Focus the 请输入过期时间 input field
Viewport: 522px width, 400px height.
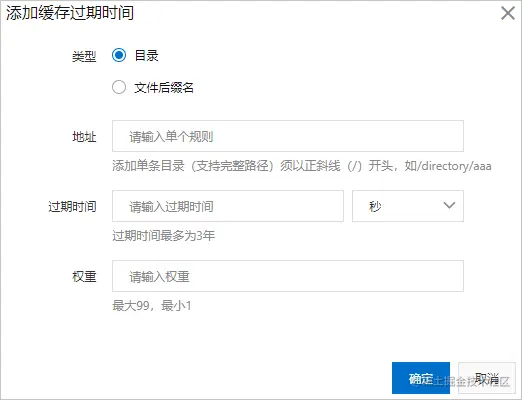[228, 206]
